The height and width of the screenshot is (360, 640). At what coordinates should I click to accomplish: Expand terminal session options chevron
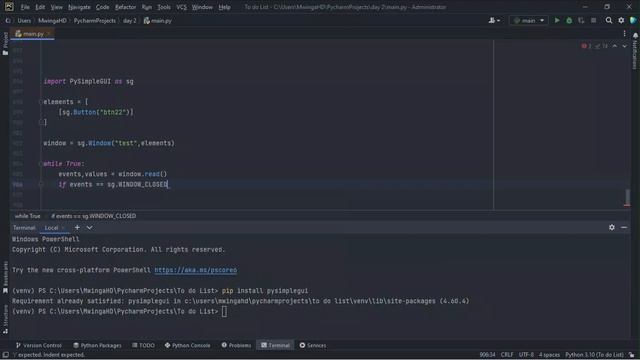pos(89,227)
